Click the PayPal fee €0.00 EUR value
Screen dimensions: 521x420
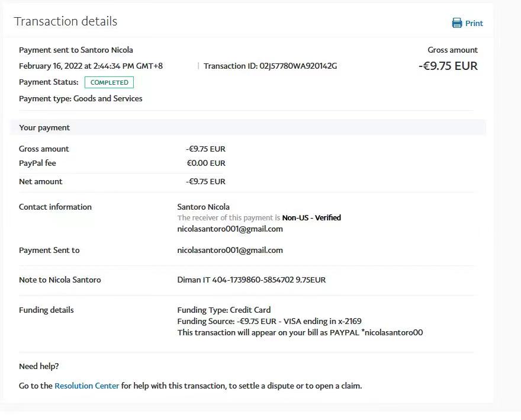[206, 163]
